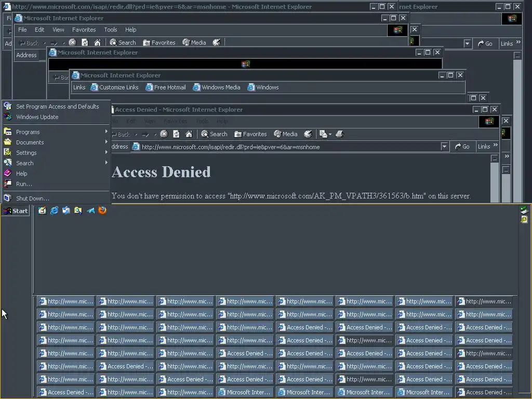Screen dimensions: 532x399
Task: Select Set Program Access and Defaults in Start menu
Action: click(x=56, y=106)
